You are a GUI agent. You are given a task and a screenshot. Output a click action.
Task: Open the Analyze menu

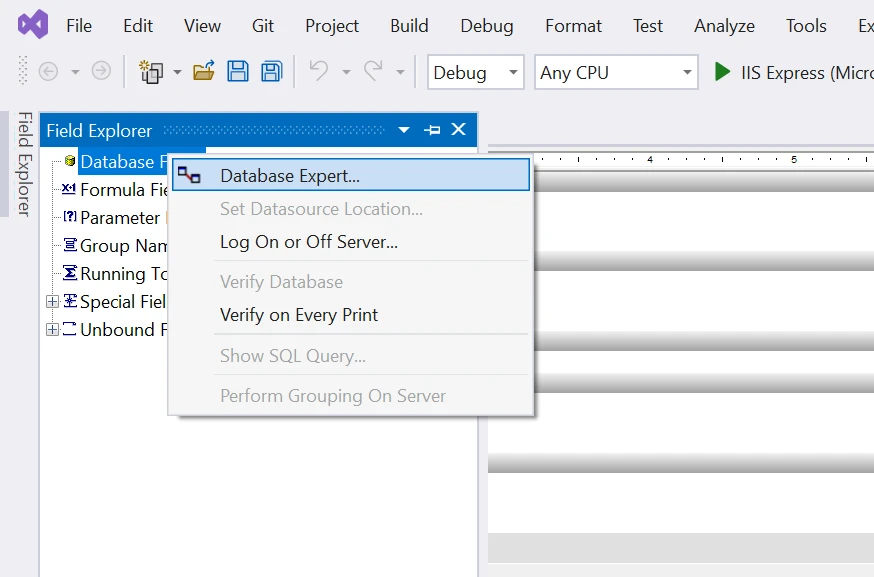(x=724, y=26)
